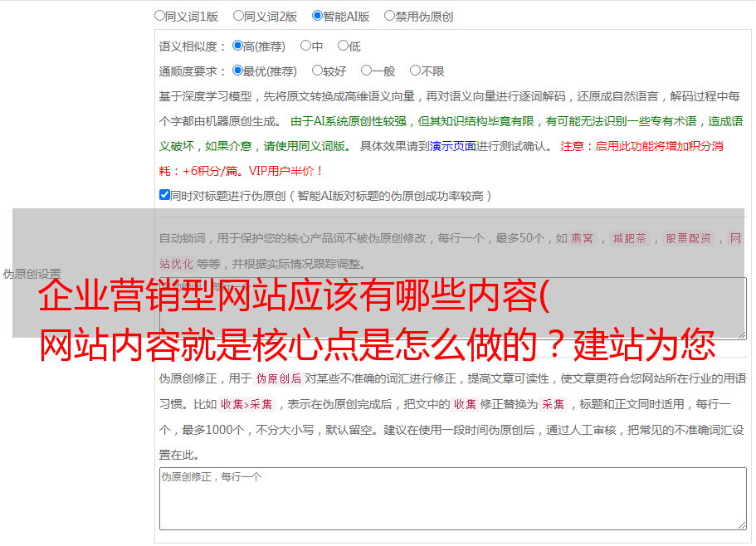Select 禁用伪原创 radio option

[x=389, y=16]
